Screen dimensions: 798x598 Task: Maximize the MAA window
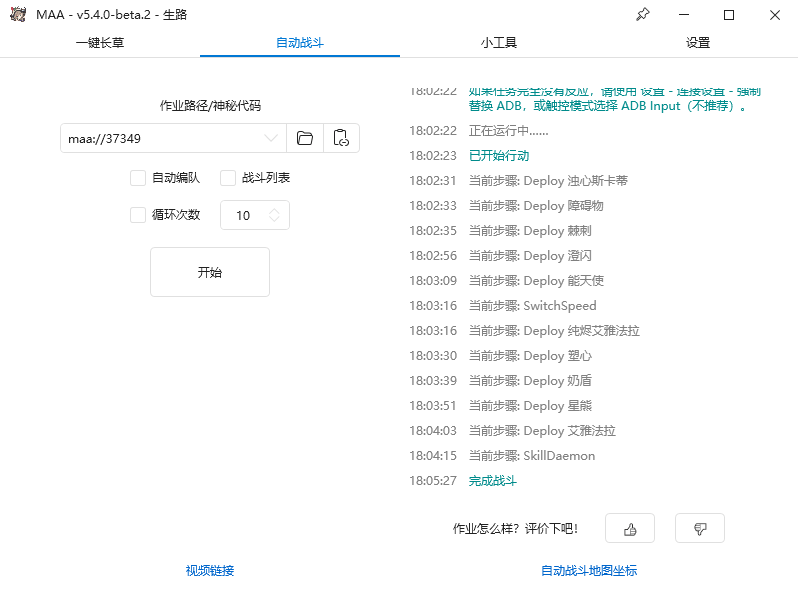729,15
